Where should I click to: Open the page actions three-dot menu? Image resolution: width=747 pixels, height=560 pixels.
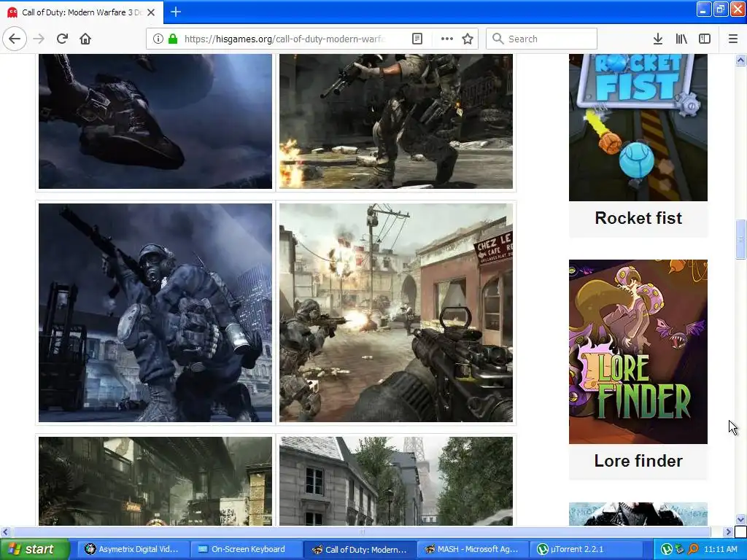click(x=446, y=39)
